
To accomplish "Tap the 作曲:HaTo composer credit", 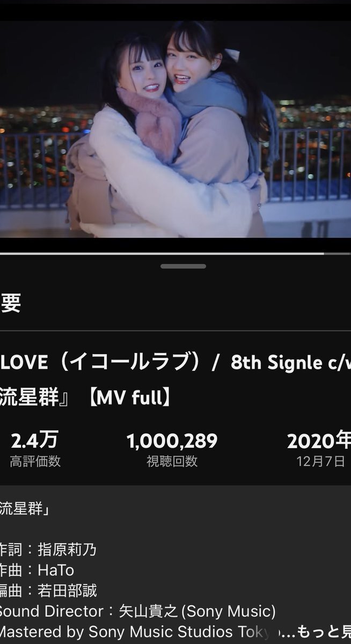I will (x=37, y=570).
